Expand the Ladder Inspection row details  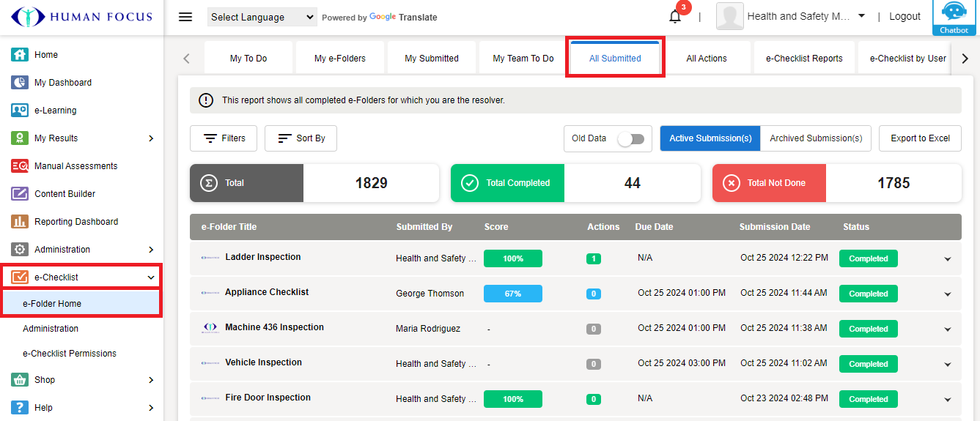click(x=947, y=259)
